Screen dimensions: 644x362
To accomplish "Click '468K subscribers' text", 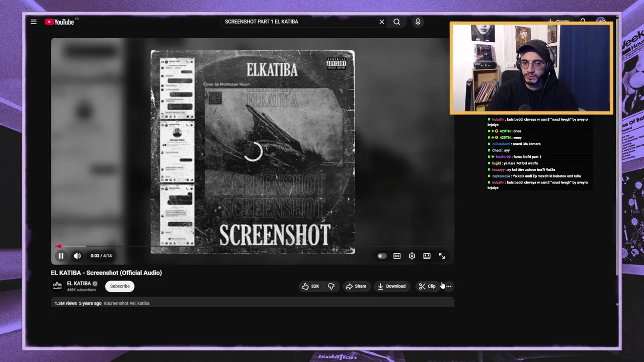I will pyautogui.click(x=82, y=290).
